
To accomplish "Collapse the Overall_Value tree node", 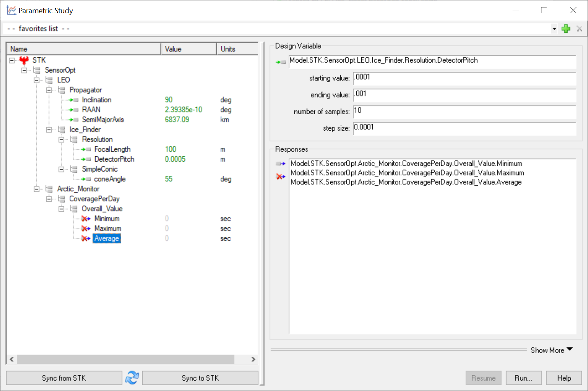I will click(x=61, y=209).
